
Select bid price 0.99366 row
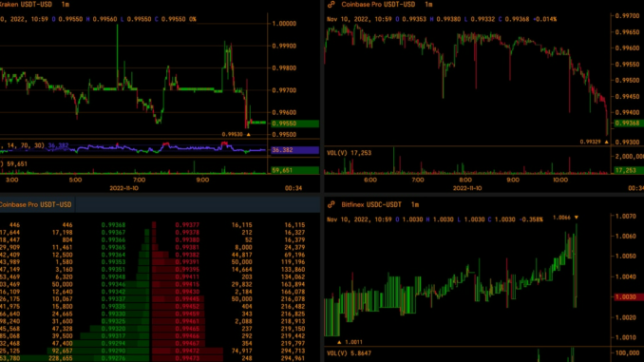point(113,240)
